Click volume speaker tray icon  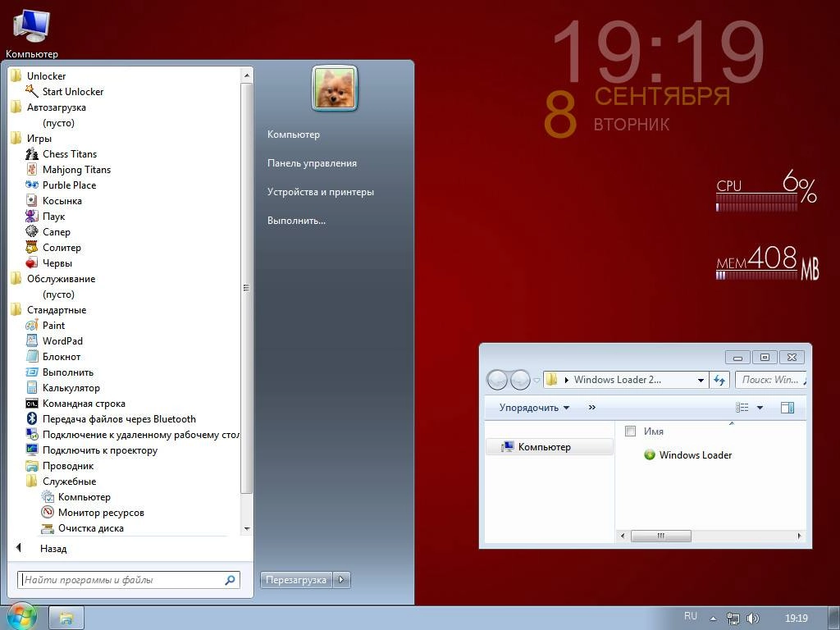(x=752, y=619)
